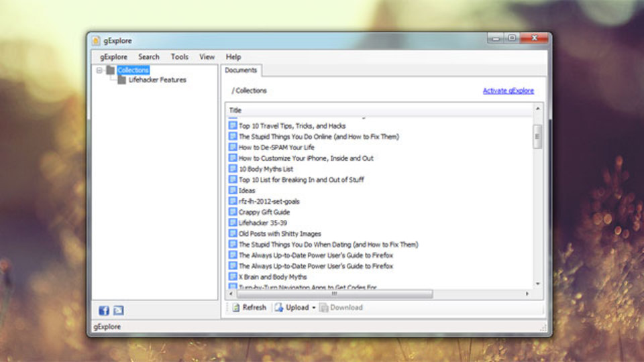Click document icon beside X Brain and Body Myths

tap(233, 277)
